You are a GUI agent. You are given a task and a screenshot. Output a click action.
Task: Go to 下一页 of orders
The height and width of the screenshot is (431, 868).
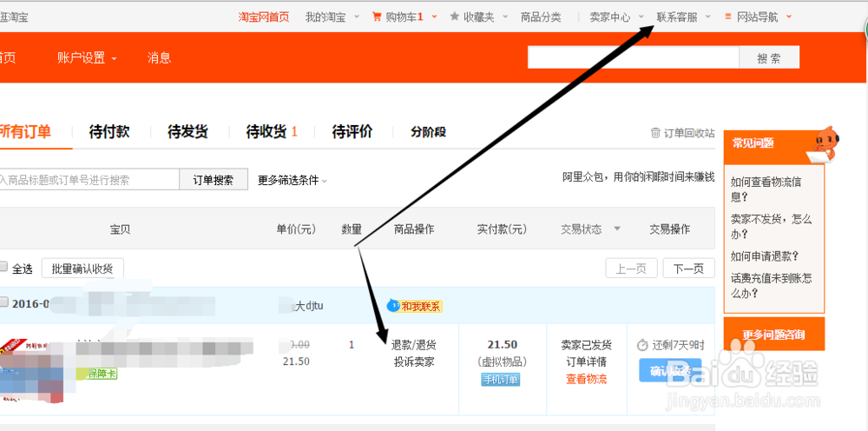pos(688,269)
